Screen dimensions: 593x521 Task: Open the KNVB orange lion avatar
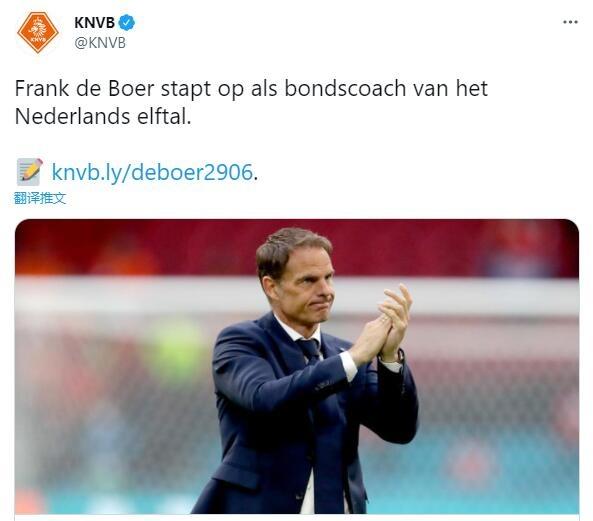37,32
